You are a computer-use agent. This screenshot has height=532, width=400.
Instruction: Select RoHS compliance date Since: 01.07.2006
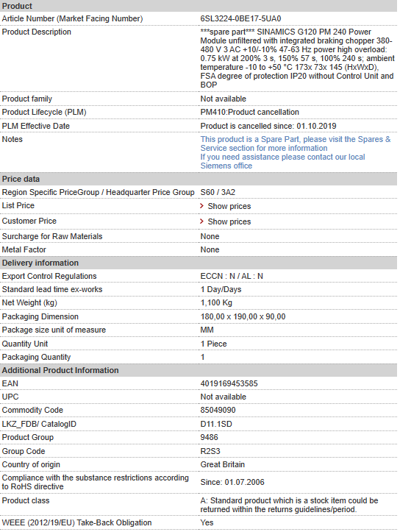tap(232, 482)
